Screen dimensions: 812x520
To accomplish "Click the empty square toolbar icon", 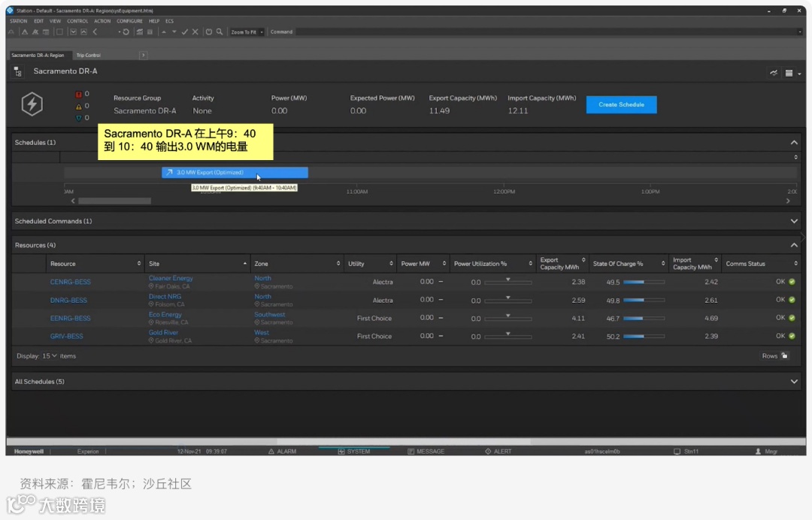I will point(59,32).
